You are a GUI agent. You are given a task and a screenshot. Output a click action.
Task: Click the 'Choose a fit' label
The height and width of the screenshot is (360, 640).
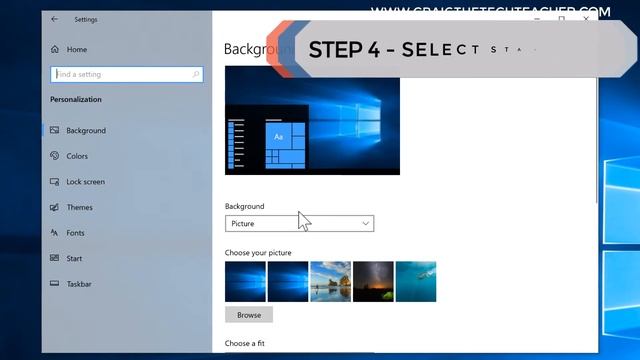[244, 343]
